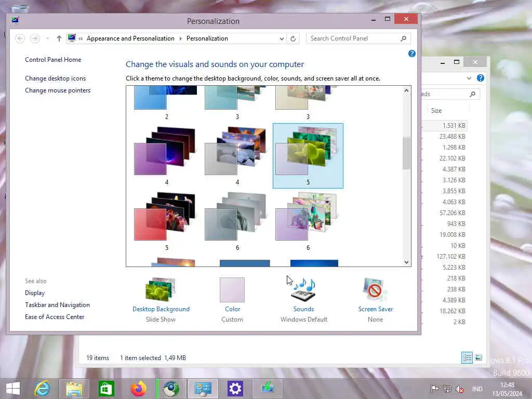Viewport: 532px width, 399px height.
Task: Refresh the Personalization window
Action: coord(293,38)
